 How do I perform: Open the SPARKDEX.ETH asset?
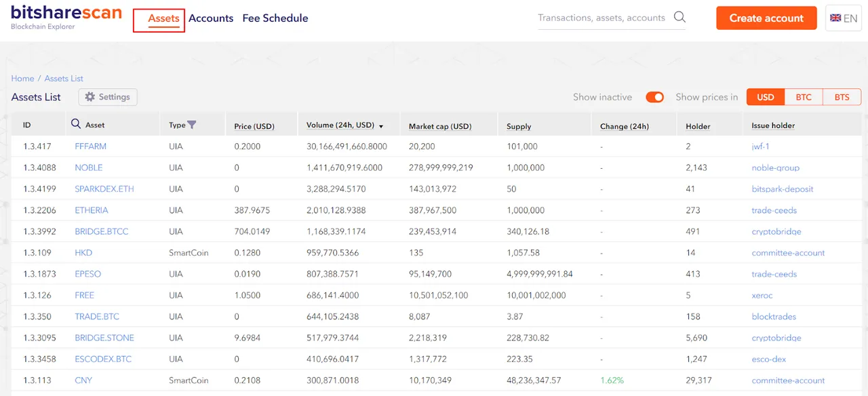[104, 189]
